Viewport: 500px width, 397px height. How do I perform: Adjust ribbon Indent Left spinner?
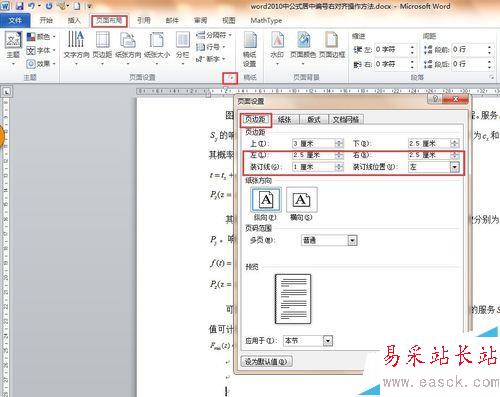(x=412, y=50)
